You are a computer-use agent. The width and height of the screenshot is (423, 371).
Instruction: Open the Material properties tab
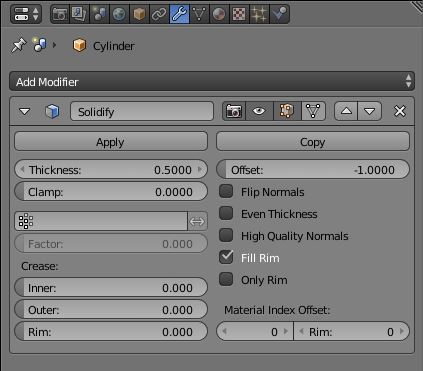pyautogui.click(x=219, y=14)
